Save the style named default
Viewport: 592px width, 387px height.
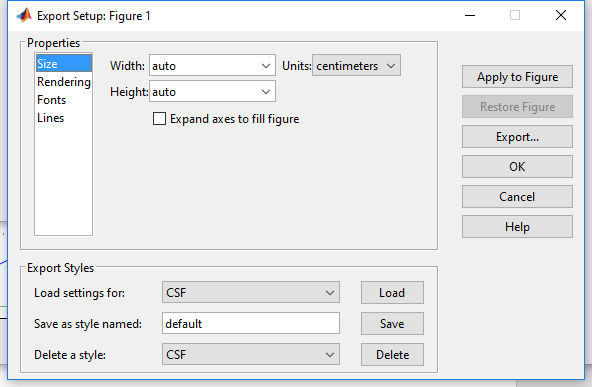click(392, 324)
